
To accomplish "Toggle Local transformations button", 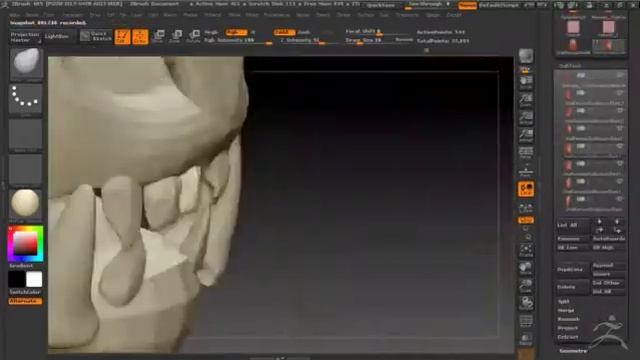I will tap(526, 189).
